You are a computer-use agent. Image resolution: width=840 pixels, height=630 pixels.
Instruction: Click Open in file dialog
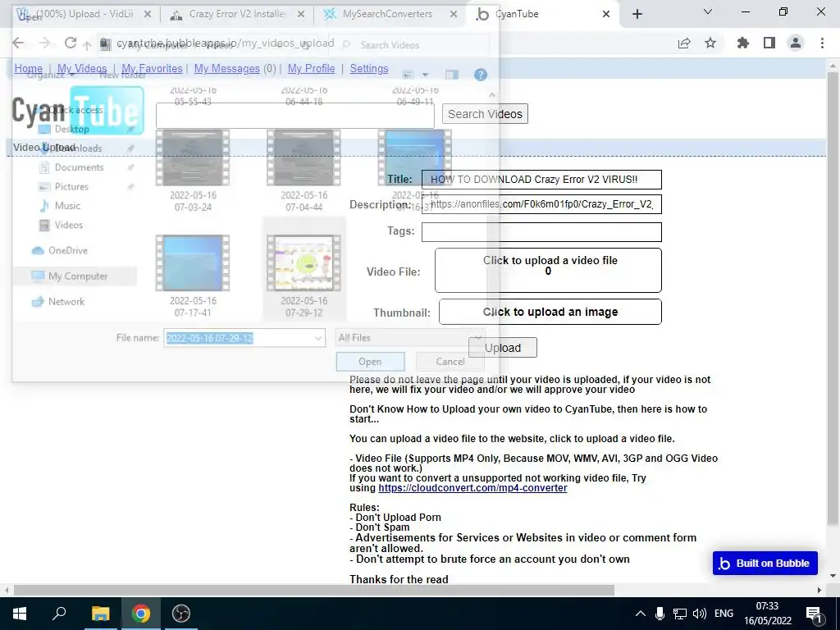point(370,362)
